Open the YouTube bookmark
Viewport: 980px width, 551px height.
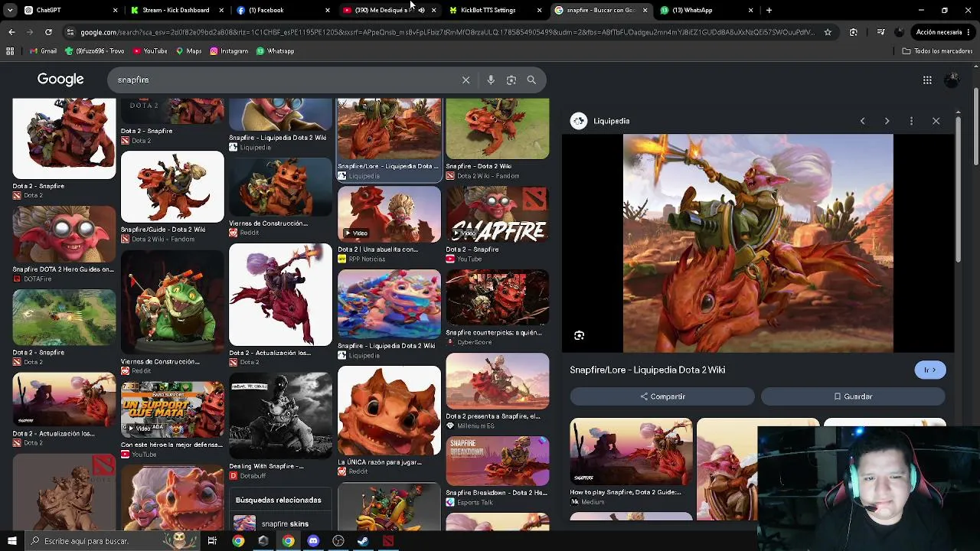pos(150,51)
